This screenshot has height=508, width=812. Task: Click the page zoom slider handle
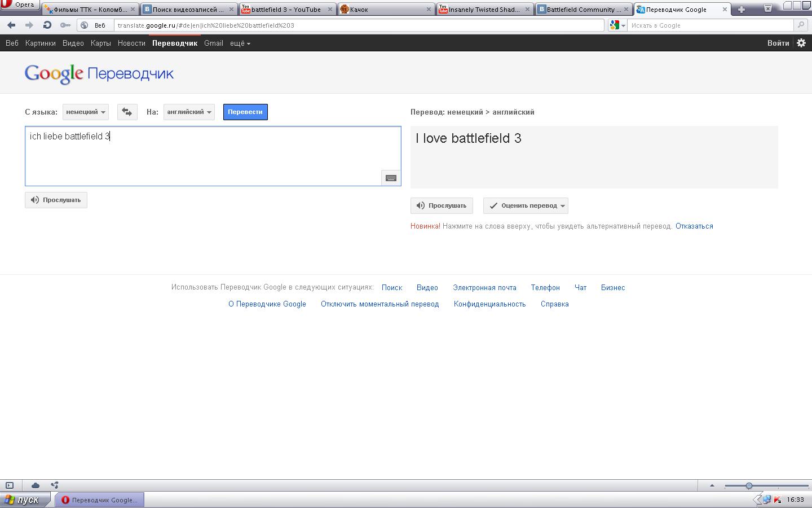tap(749, 485)
